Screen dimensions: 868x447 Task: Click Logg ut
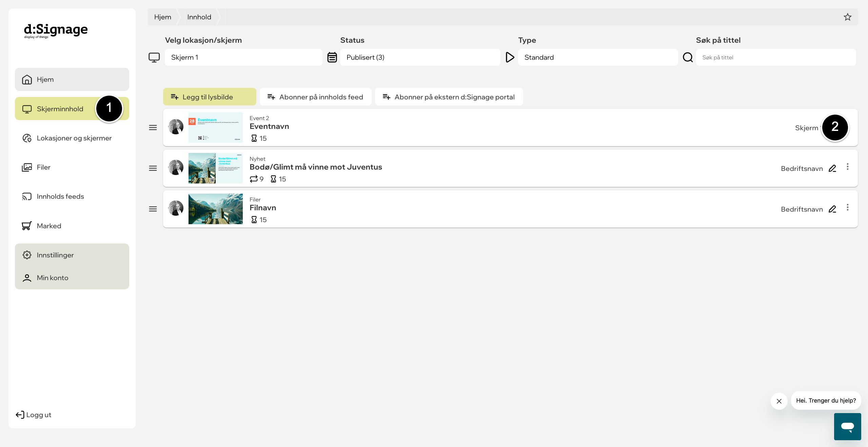pyautogui.click(x=34, y=415)
